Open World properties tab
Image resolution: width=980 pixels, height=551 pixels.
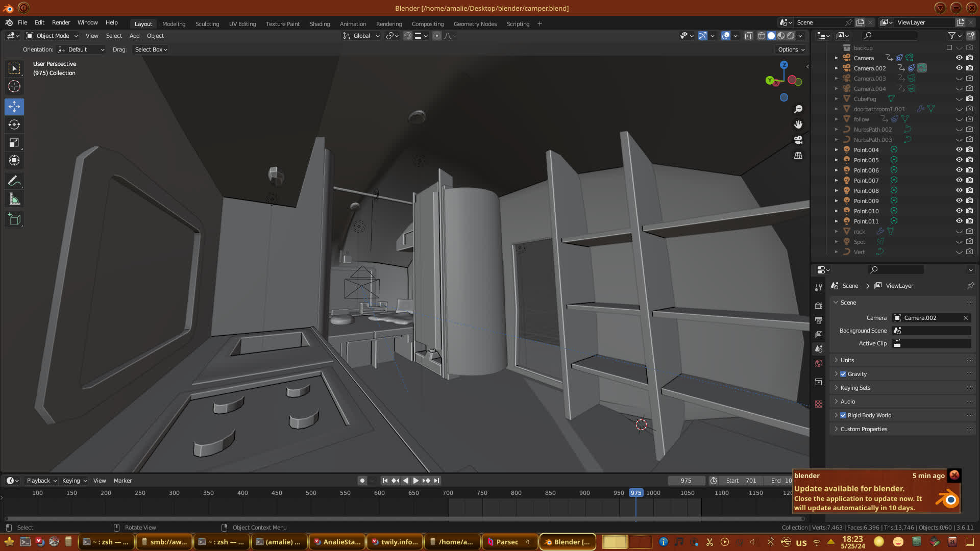coord(819,363)
